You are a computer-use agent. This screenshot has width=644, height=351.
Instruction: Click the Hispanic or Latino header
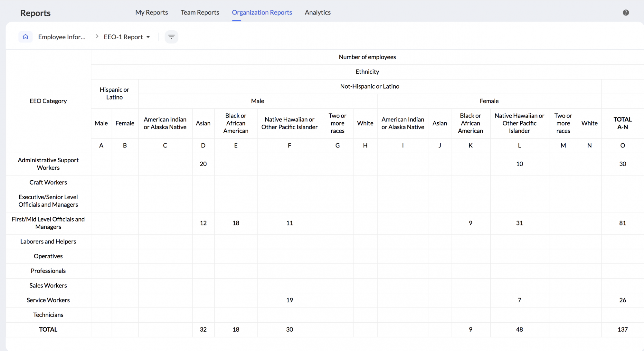coord(114,93)
